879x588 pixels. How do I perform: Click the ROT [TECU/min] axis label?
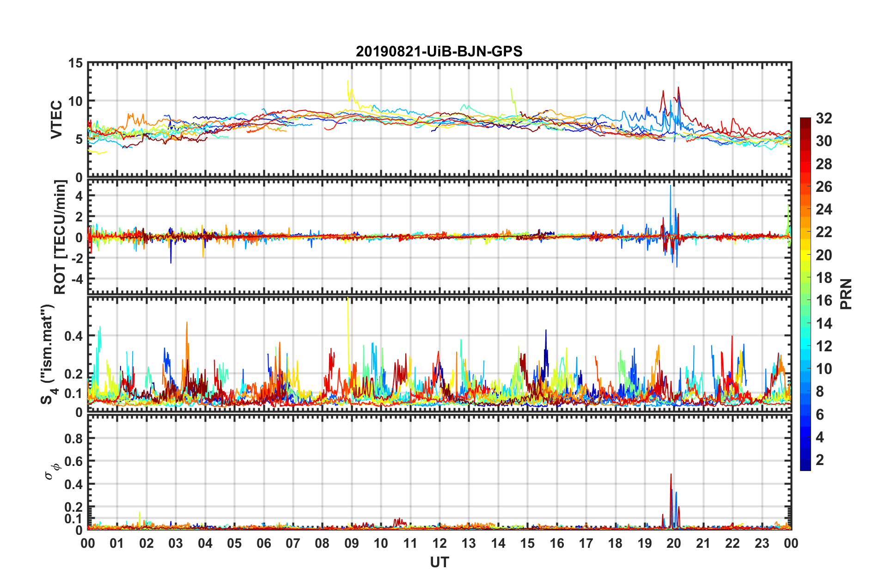[x=60, y=237]
